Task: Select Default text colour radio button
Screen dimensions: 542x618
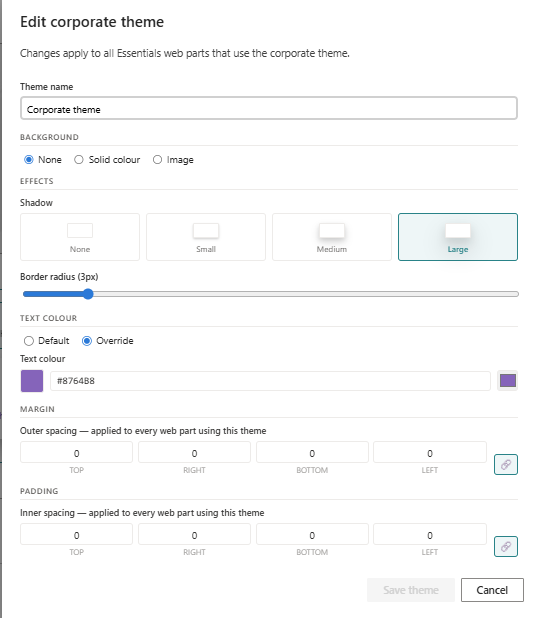Action: pos(29,341)
